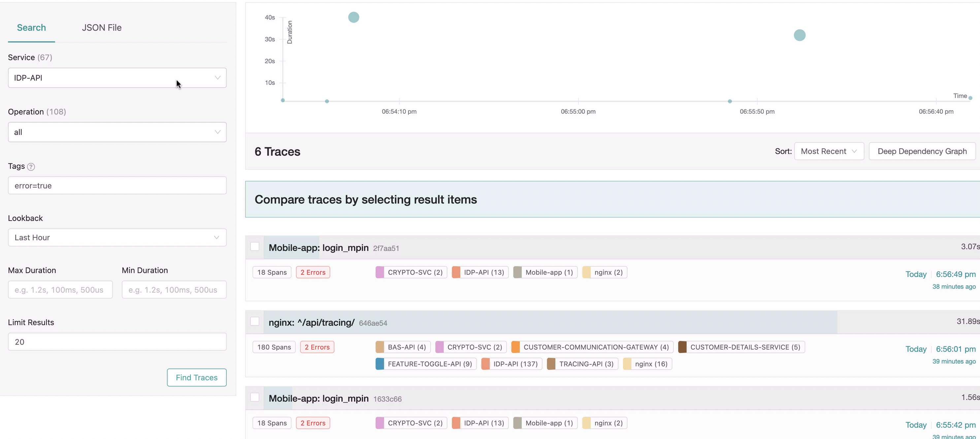Open the Service dropdown showing IDP-API
The width and height of the screenshot is (980, 439).
(117, 78)
